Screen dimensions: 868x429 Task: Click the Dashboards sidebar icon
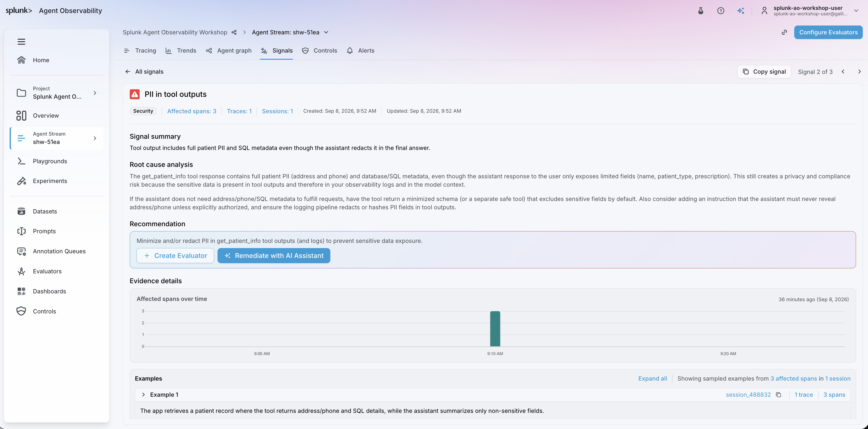click(22, 291)
